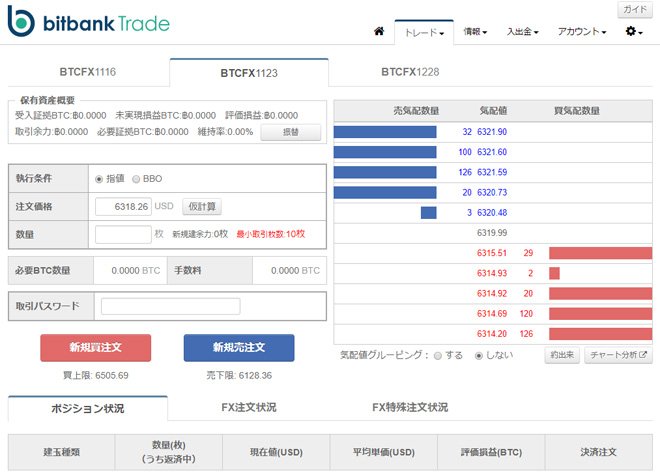This screenshot has width=660, height=475.
Task: Focus the 注文価格 input field
Action: (123, 207)
